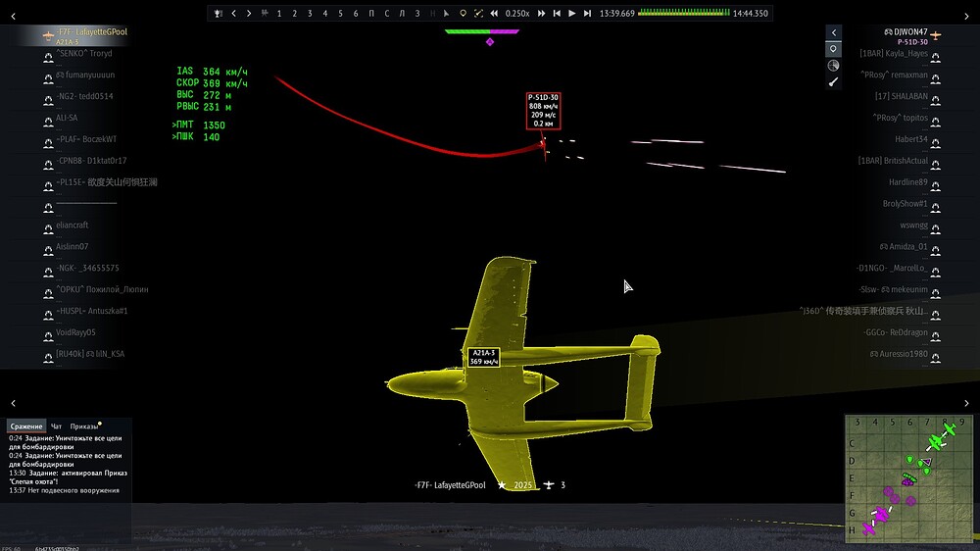
Task: Select camera preset 5
Action: [x=340, y=13]
